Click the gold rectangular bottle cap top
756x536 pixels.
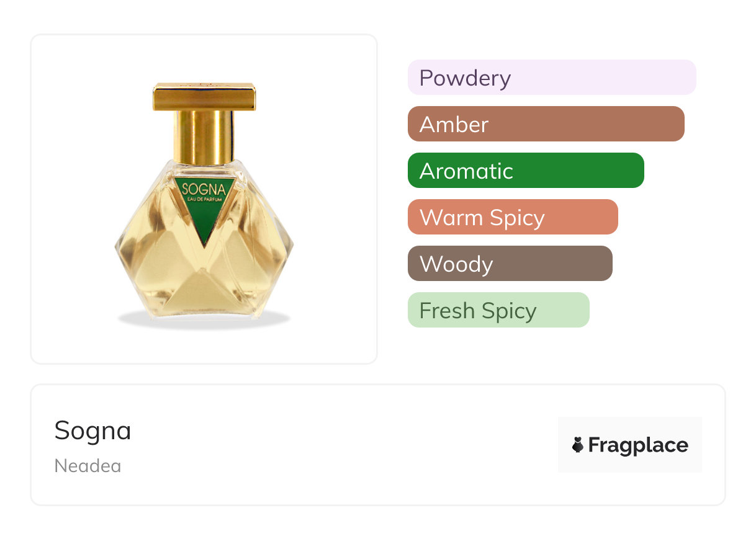[x=204, y=97]
